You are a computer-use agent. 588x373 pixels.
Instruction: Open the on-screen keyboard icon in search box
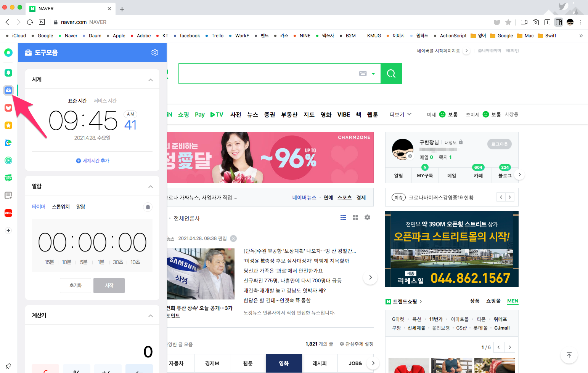point(363,74)
